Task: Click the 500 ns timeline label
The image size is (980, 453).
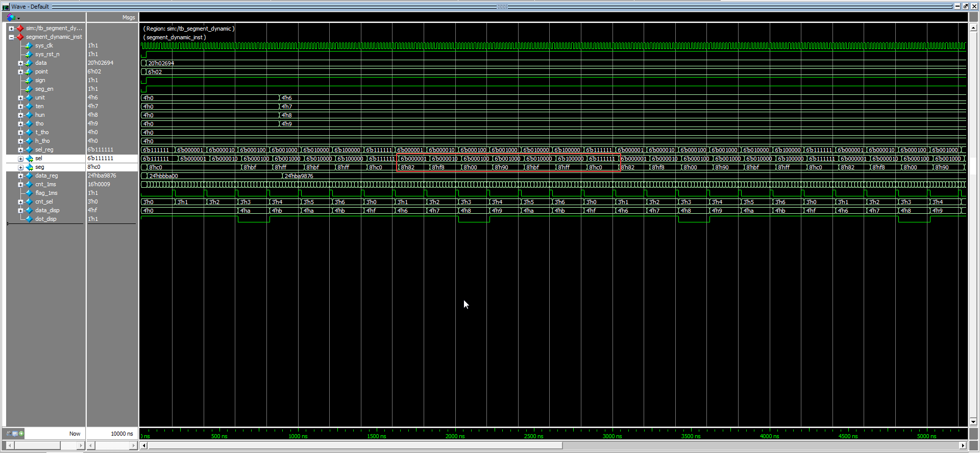Action: pos(219,436)
